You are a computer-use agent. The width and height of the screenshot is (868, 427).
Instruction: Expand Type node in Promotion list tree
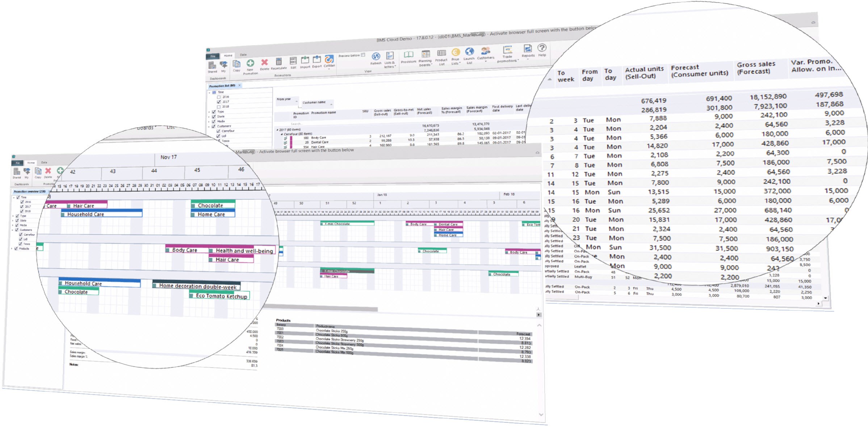[210, 112]
